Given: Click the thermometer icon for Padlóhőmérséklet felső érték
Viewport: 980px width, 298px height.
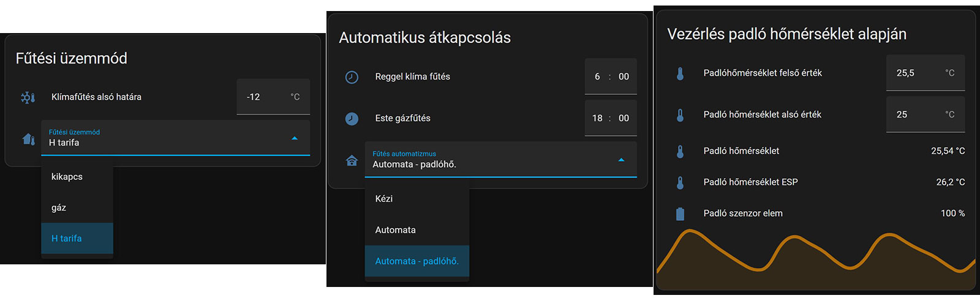Looking at the screenshot, I should coord(680,73).
